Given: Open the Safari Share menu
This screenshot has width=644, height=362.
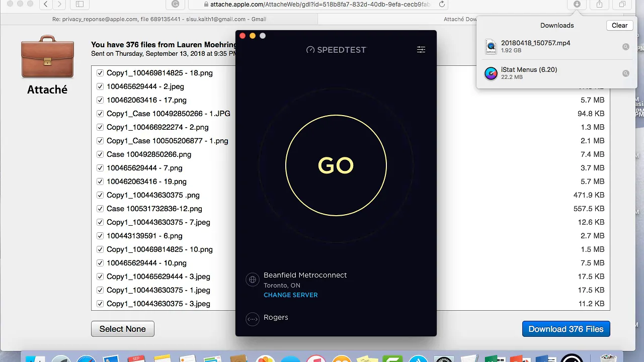Looking at the screenshot, I should click(599, 4).
